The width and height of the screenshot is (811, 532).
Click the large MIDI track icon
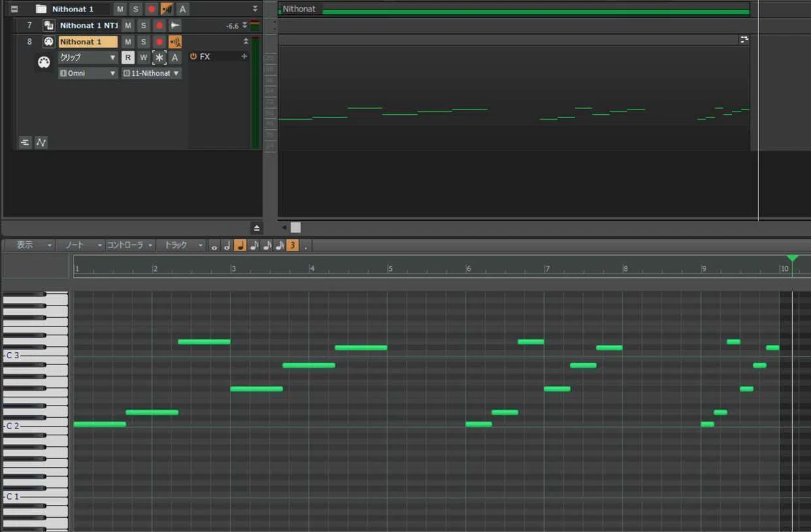point(44,63)
